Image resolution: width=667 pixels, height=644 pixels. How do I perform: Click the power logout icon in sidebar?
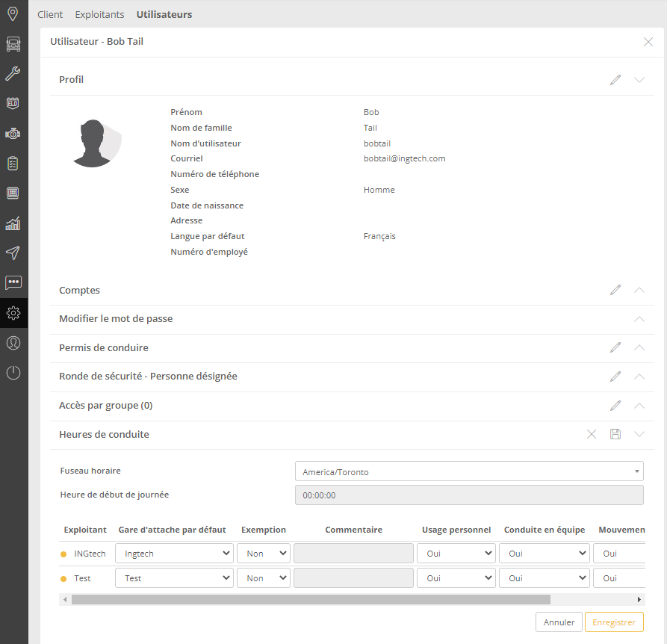tap(13, 373)
